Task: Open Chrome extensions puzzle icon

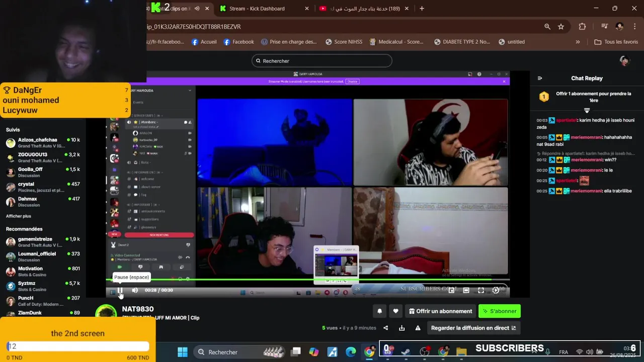Action: (583, 27)
